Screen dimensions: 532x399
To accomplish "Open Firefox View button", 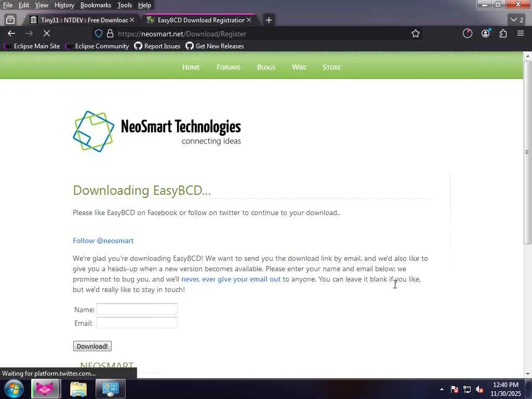I will 10,20.
